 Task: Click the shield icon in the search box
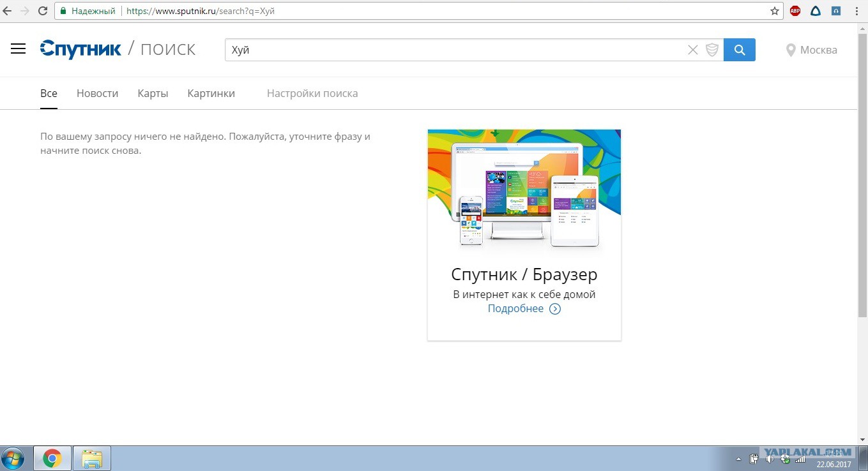pyautogui.click(x=712, y=50)
